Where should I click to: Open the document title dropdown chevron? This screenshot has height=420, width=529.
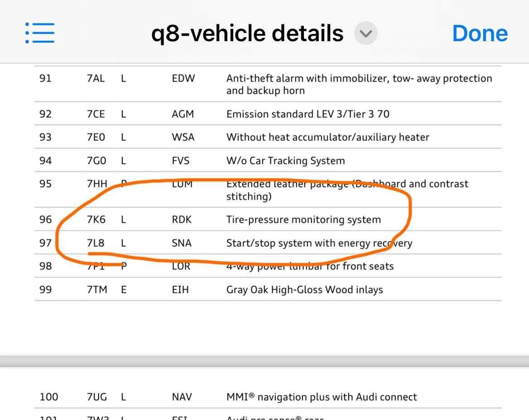(365, 33)
